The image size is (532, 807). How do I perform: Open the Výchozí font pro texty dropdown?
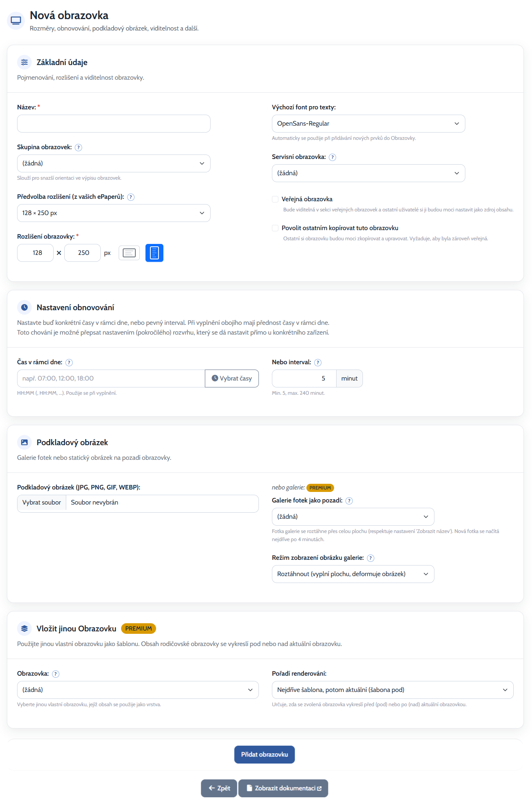pos(368,124)
